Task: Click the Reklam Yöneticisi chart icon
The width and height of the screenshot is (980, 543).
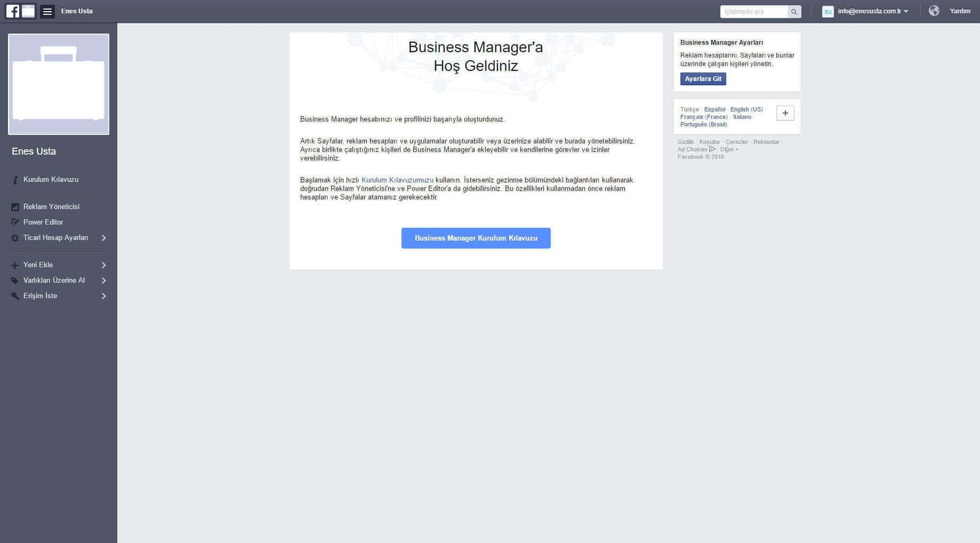Action: coord(15,207)
